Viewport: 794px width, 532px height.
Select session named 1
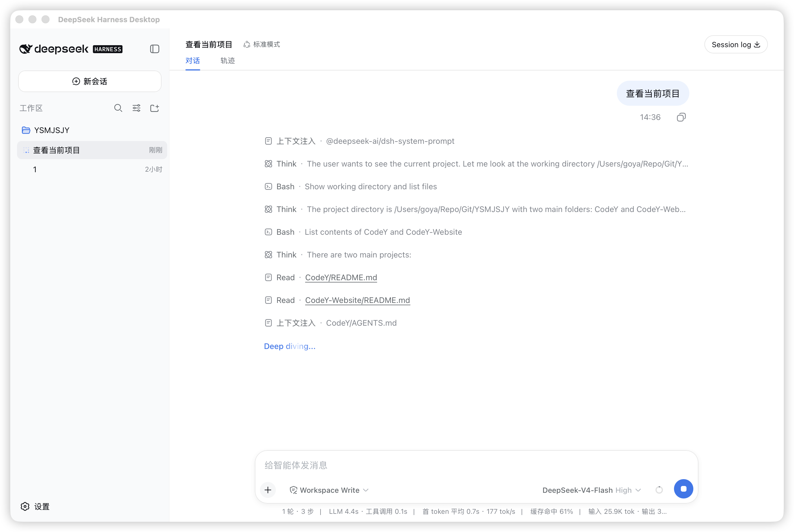click(x=92, y=169)
